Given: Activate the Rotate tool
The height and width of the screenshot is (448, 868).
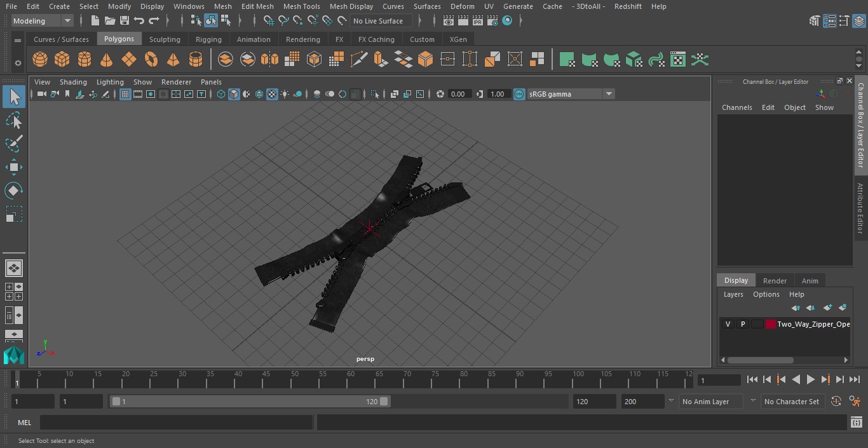Looking at the screenshot, I should [14, 191].
